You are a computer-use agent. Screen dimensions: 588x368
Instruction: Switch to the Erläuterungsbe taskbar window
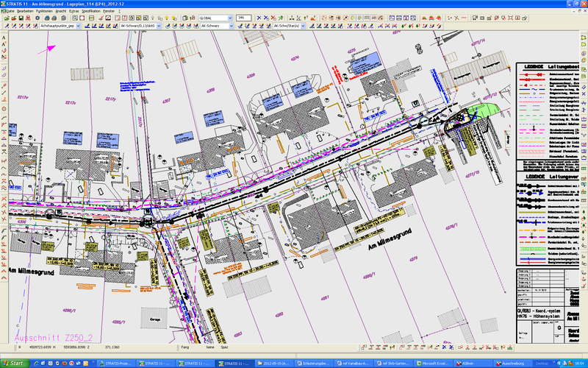pyautogui.click(x=315, y=364)
